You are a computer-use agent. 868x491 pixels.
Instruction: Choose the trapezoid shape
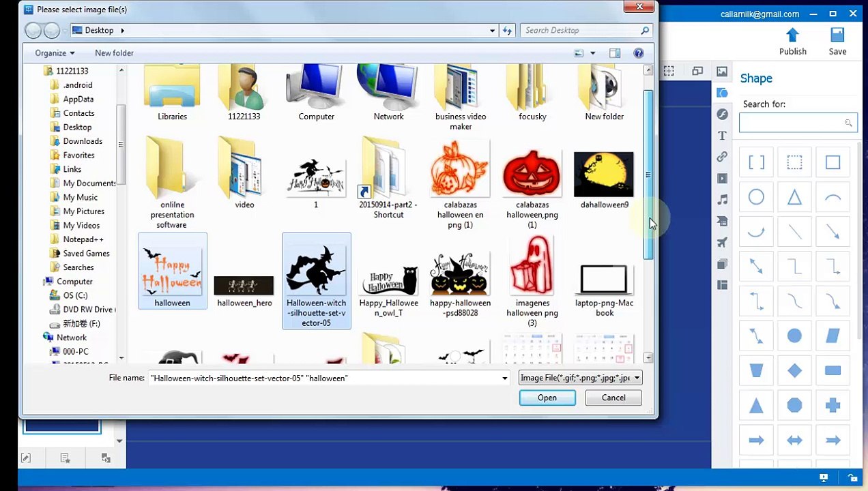(x=756, y=370)
